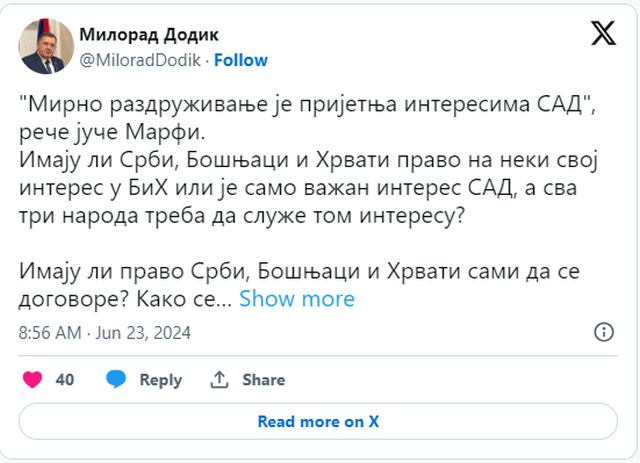Image resolution: width=640 pixels, height=463 pixels.
Task: Open the tweet info circle icon
Action: [x=604, y=332]
